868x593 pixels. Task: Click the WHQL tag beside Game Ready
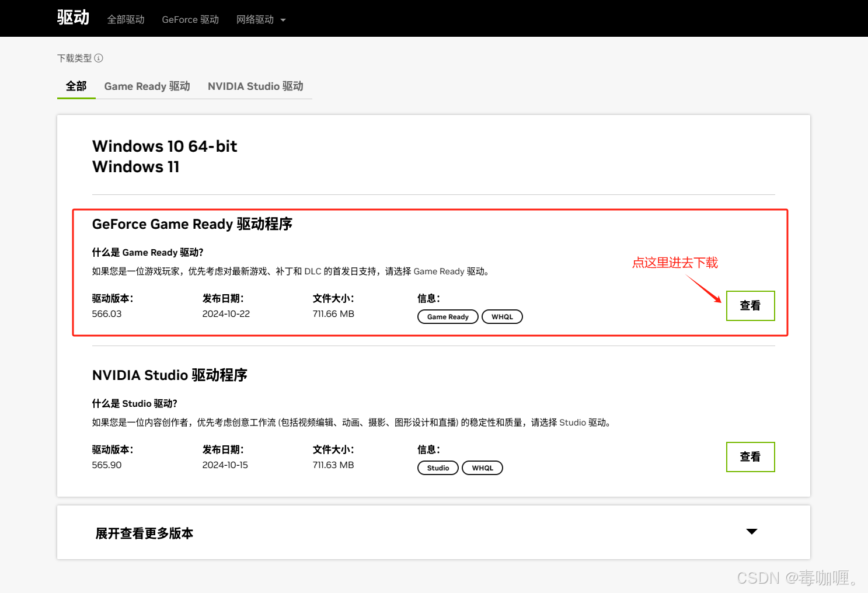tap(502, 317)
